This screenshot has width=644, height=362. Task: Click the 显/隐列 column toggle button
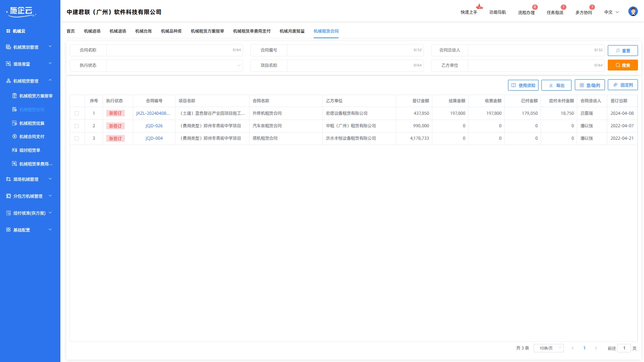(x=590, y=85)
